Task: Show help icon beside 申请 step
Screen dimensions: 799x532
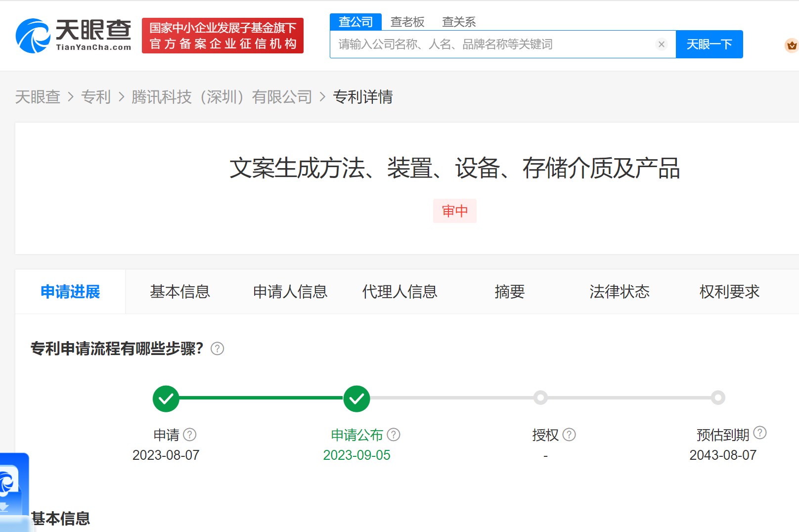Action: tap(189, 435)
